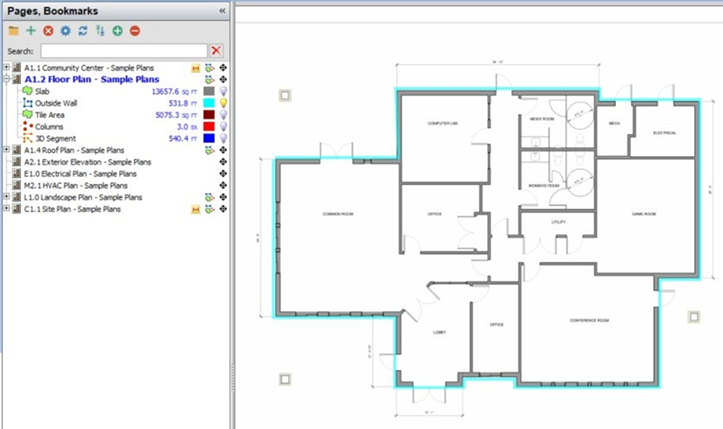Click the Search input field
This screenshot has height=429, width=723.
pos(124,51)
